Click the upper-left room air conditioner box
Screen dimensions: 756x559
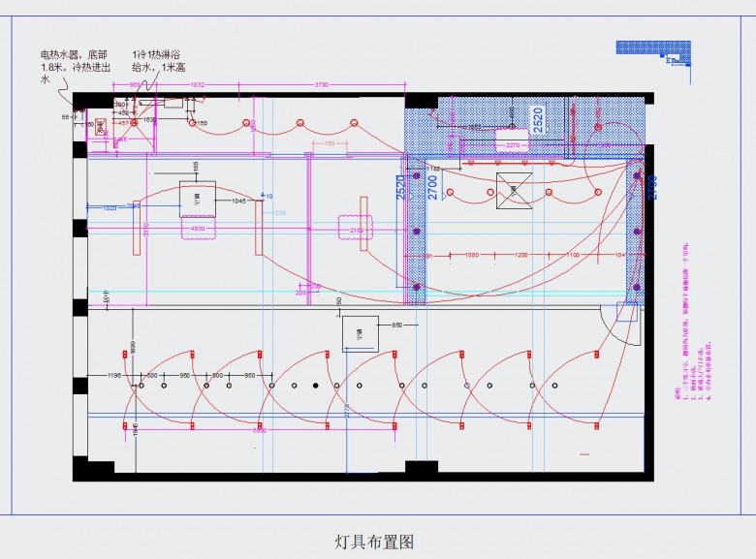click(197, 197)
